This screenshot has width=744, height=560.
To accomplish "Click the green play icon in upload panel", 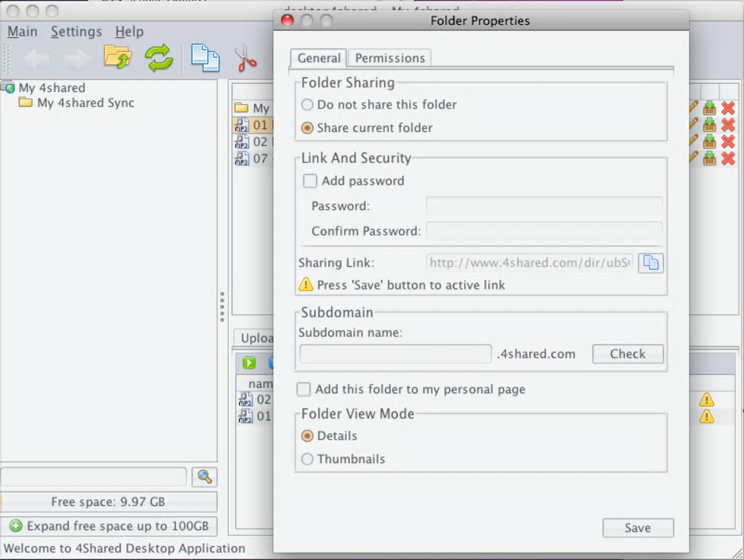I will pyautogui.click(x=249, y=362).
